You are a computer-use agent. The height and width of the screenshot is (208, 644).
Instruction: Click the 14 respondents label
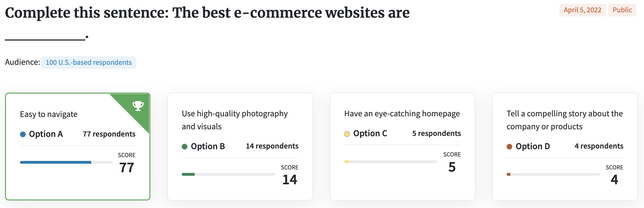tap(272, 146)
